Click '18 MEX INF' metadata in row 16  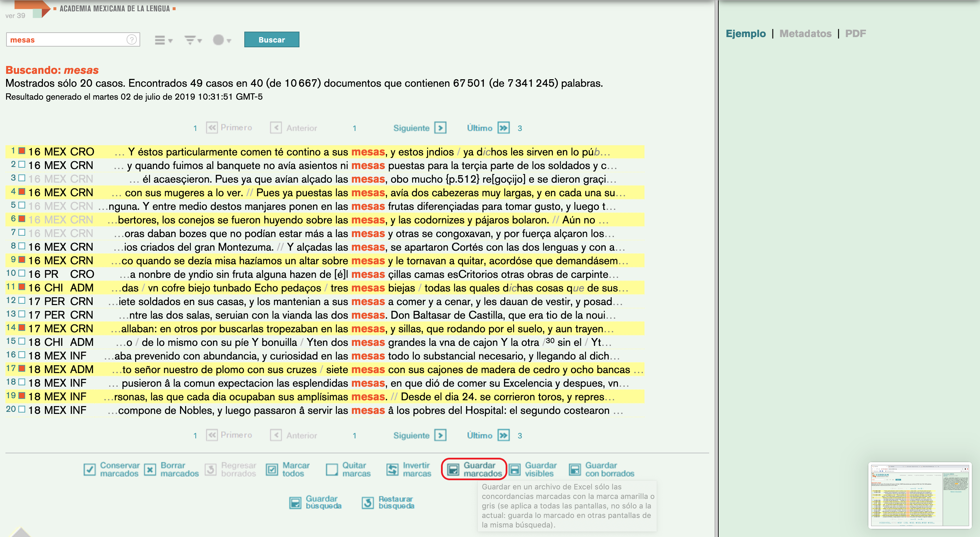[x=58, y=356]
